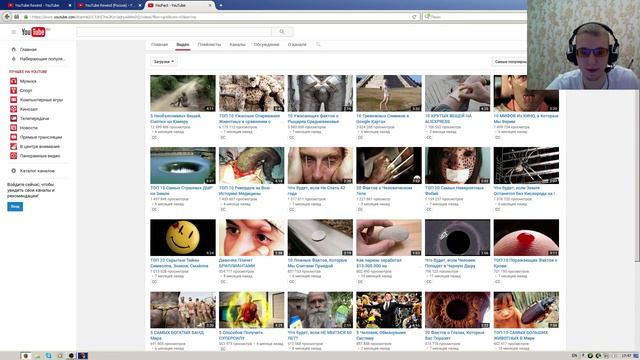Switch to the Плейлисты tab
This screenshot has width=640, height=360.
pyautogui.click(x=209, y=44)
